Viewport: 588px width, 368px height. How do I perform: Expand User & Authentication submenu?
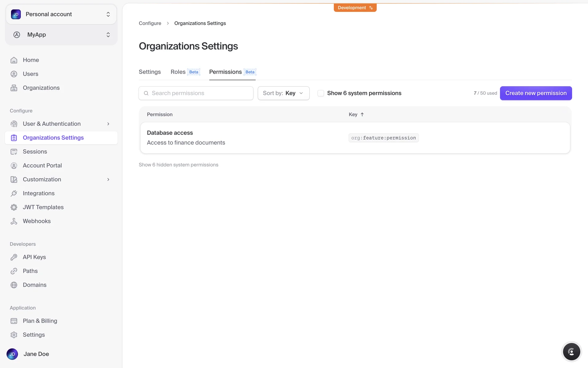pos(108,124)
